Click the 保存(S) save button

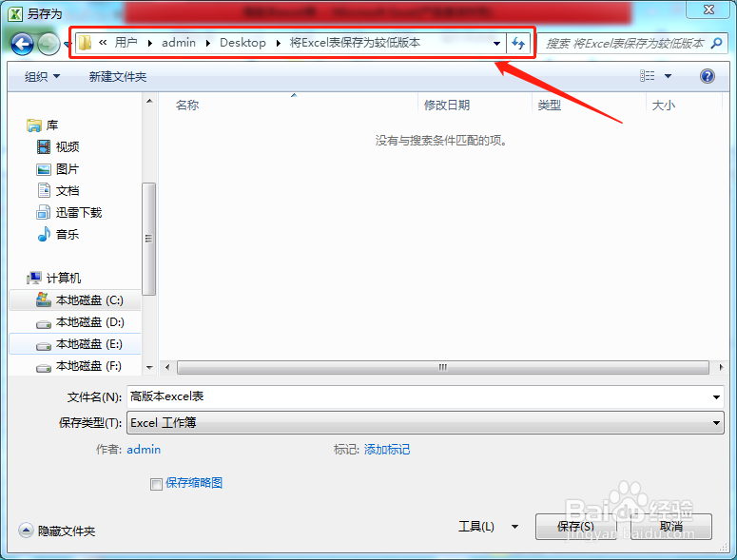575,527
